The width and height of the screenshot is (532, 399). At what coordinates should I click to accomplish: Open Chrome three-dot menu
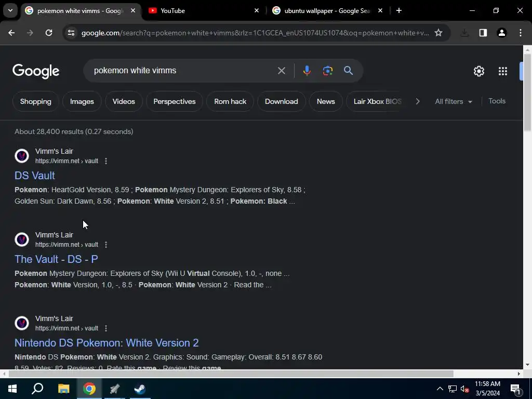pyautogui.click(x=521, y=33)
